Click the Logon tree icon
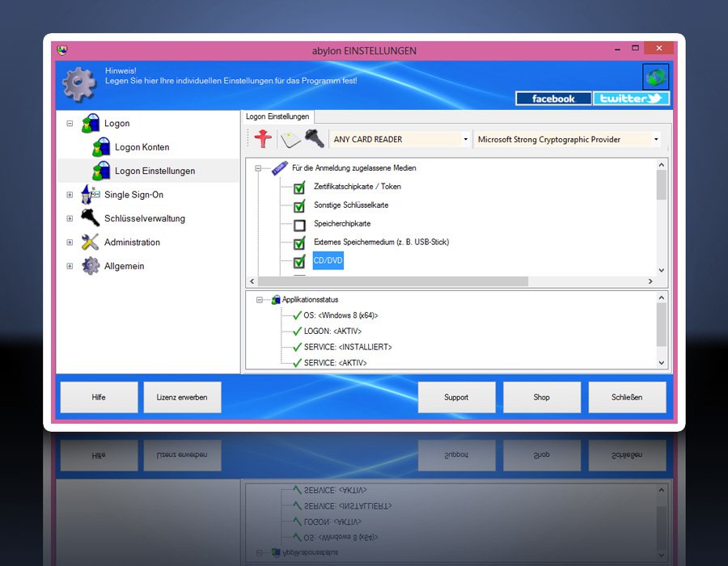 (x=90, y=124)
